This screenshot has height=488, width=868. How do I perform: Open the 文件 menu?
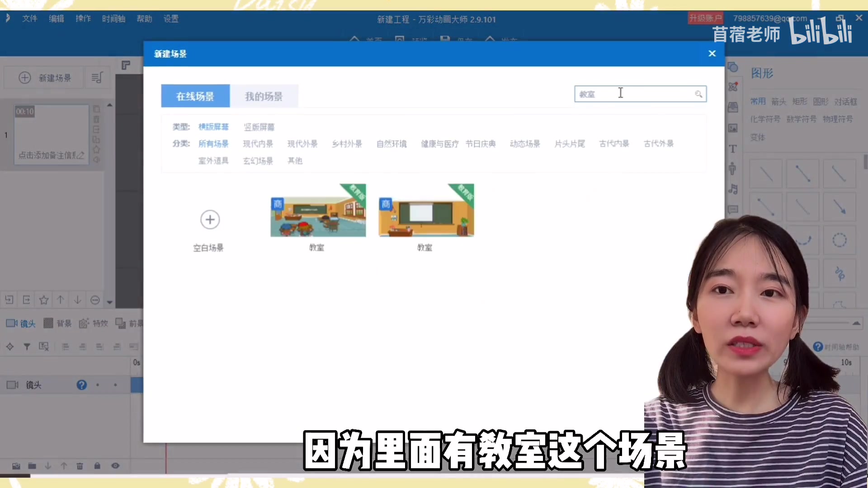point(30,19)
